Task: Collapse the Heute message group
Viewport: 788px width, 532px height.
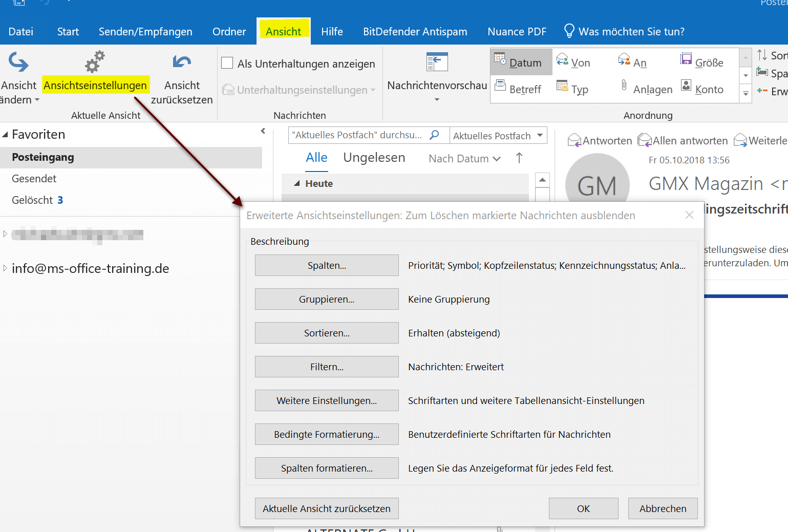Action: (x=296, y=183)
